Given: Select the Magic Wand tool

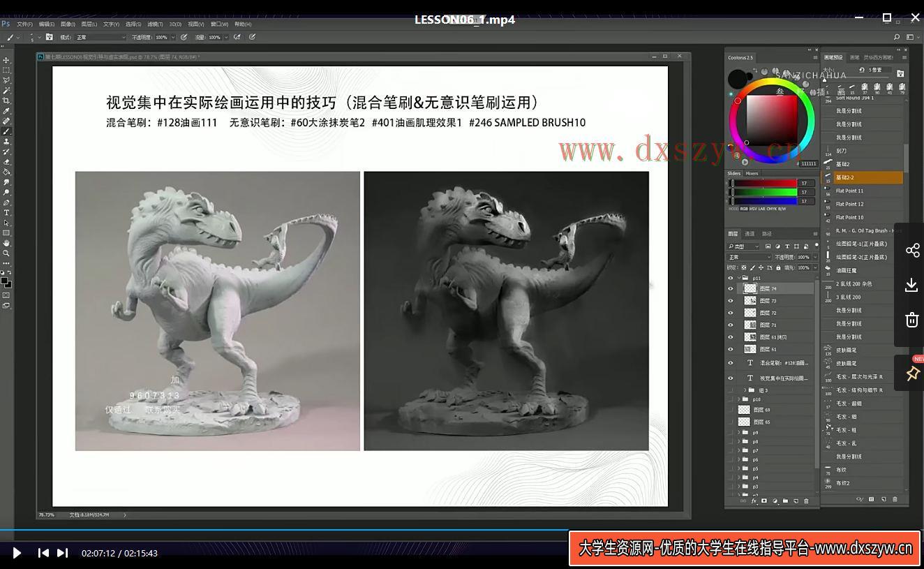Looking at the screenshot, I should click(x=6, y=91).
